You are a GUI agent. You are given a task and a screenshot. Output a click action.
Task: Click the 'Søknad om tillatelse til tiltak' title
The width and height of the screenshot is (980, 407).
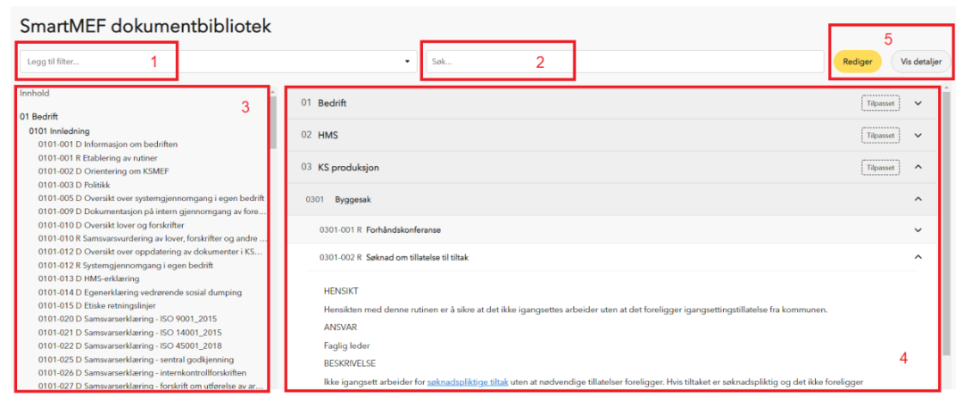[418, 257]
